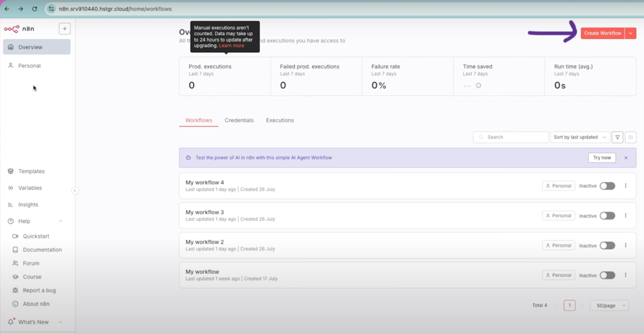Open the filter funnel icon
This screenshot has height=334, width=644.
[618, 137]
